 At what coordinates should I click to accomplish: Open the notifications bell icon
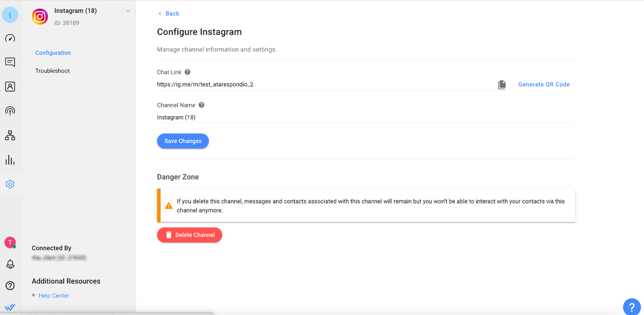(10, 264)
